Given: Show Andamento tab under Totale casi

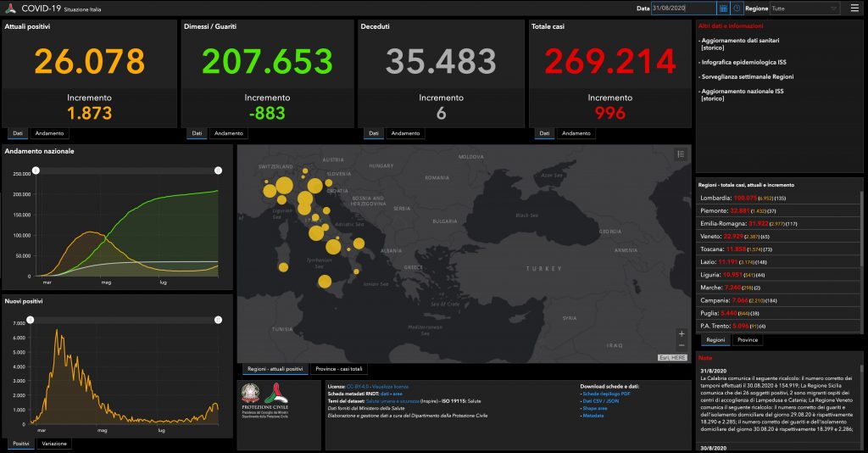Looking at the screenshot, I should pyautogui.click(x=576, y=133).
